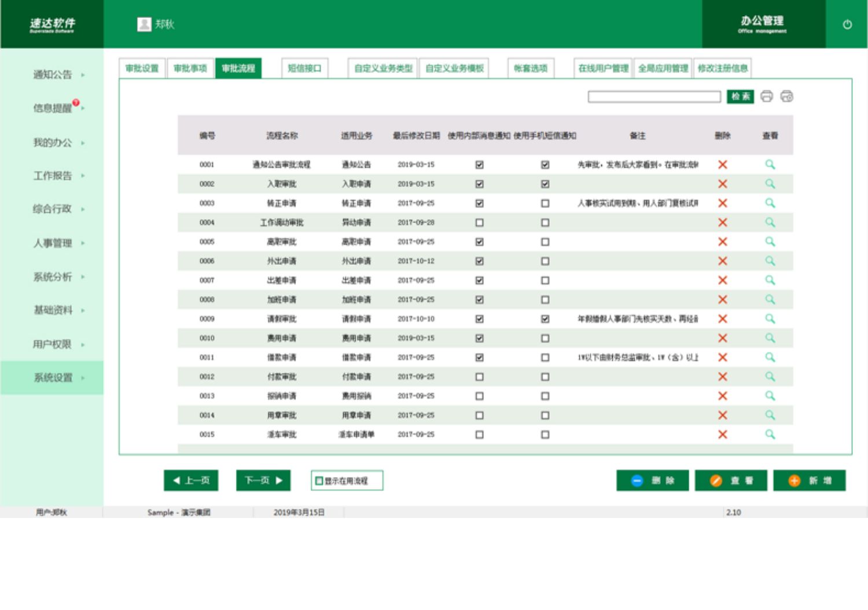Screen dimensions: 868x610
Task: Delete row 0013 报销申请 with the red X
Action: point(723,396)
